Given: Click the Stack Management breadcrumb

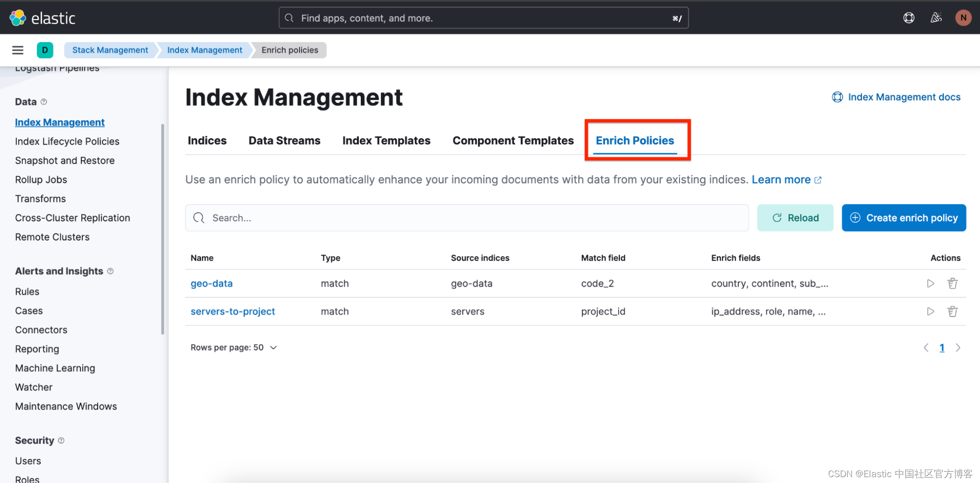Looking at the screenshot, I should tap(110, 50).
